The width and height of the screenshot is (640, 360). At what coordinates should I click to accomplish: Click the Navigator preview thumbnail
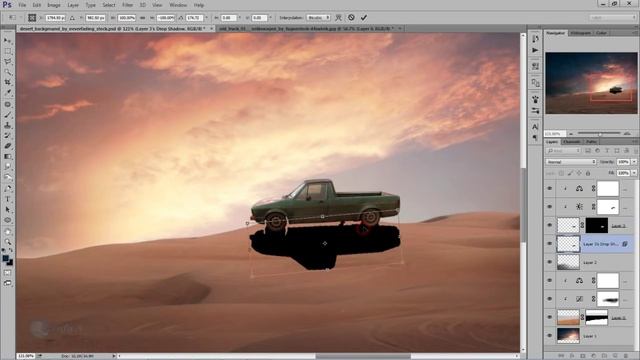(x=591, y=83)
